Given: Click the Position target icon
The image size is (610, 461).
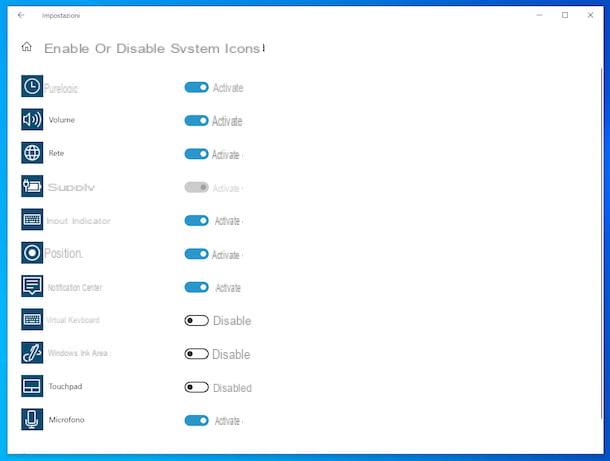Looking at the screenshot, I should coord(32,253).
